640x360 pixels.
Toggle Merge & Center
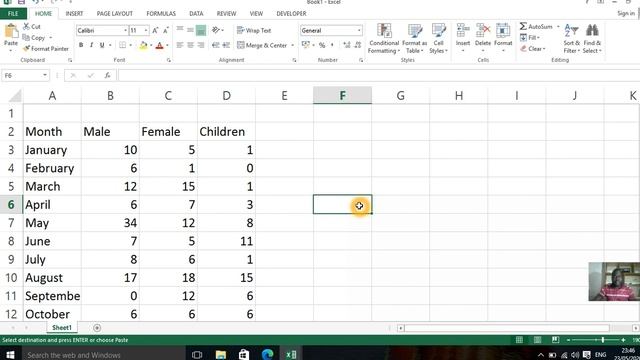(x=262, y=45)
